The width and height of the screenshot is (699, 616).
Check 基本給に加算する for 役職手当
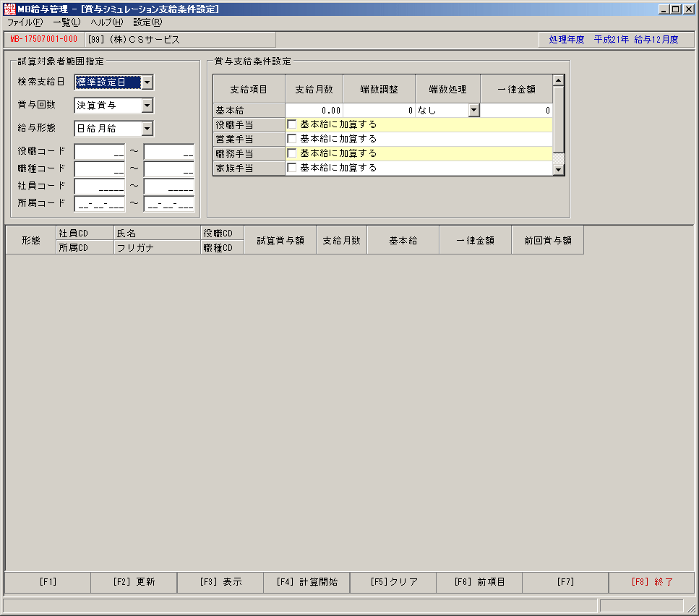pyautogui.click(x=292, y=124)
